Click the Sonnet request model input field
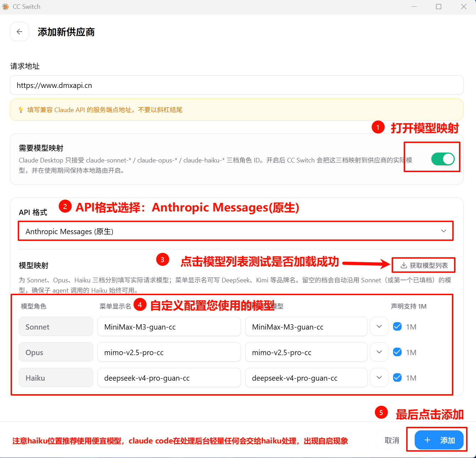The width and height of the screenshot is (476, 458). click(x=306, y=326)
